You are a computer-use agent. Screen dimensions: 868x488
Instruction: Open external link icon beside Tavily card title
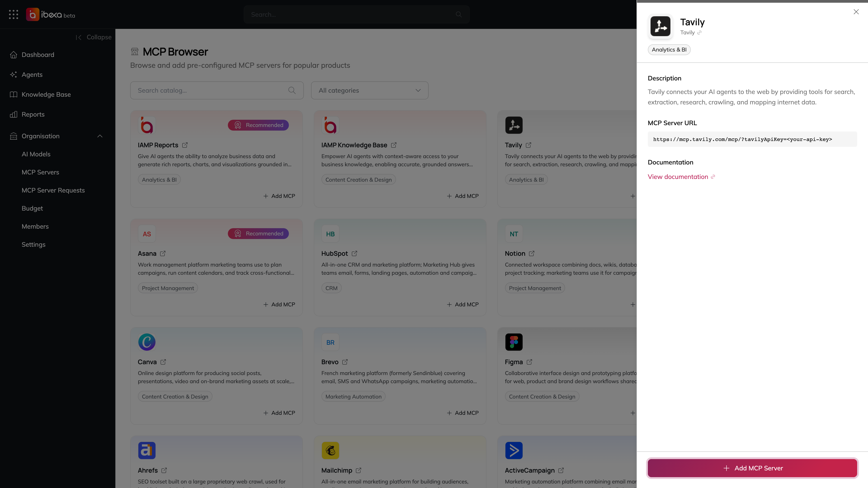528,145
